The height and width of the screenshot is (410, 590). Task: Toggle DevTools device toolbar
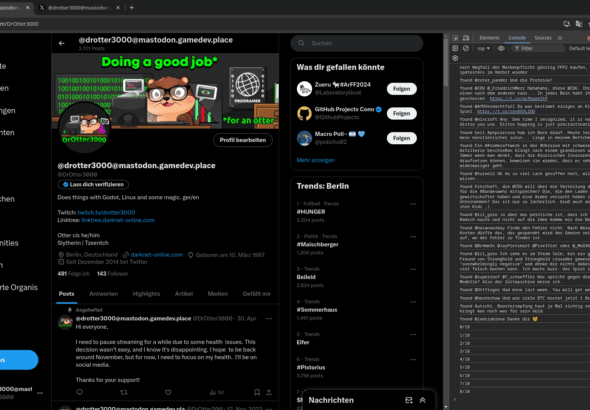pos(466,38)
